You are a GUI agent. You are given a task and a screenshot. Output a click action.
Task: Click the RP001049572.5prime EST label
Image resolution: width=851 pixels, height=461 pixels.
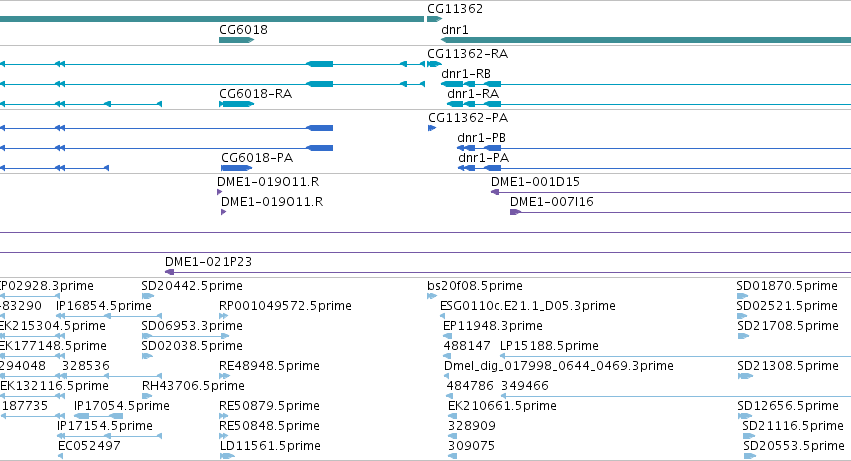[x=285, y=306]
